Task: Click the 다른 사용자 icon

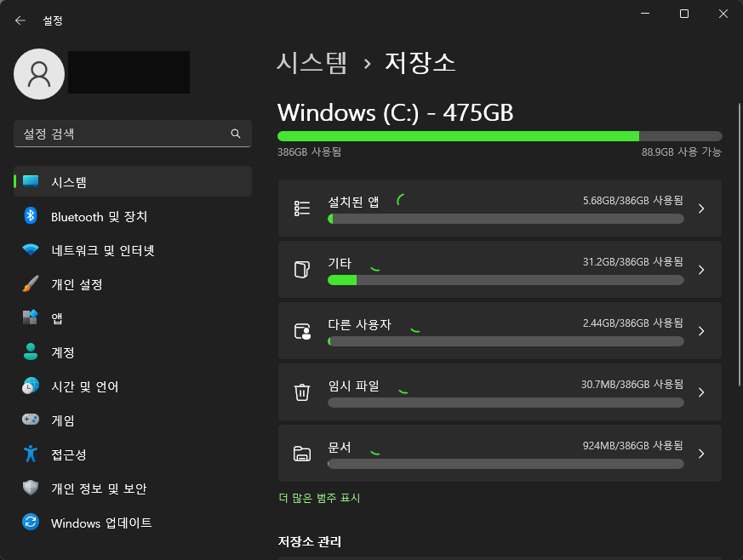Action: point(302,331)
